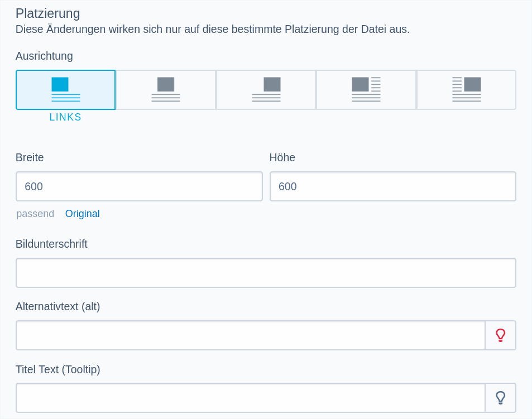Select image-left with text wrapping alignment
532x419 pixels.
[x=366, y=90]
